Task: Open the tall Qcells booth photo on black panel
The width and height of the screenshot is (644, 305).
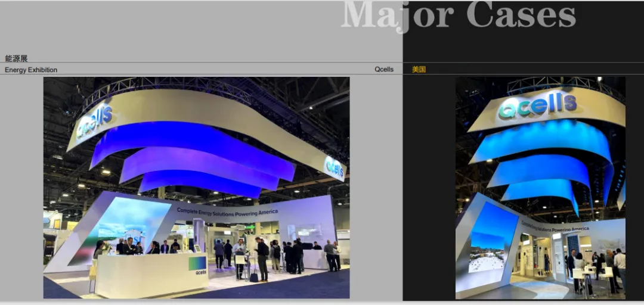Action: click(x=540, y=188)
